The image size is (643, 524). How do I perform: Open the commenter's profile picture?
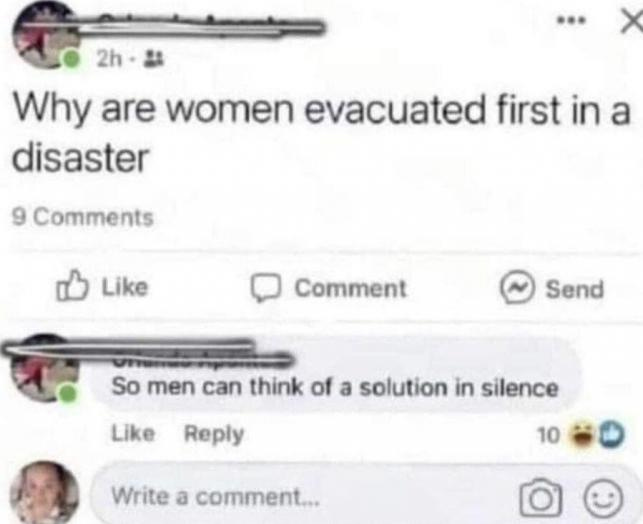click(x=44, y=369)
